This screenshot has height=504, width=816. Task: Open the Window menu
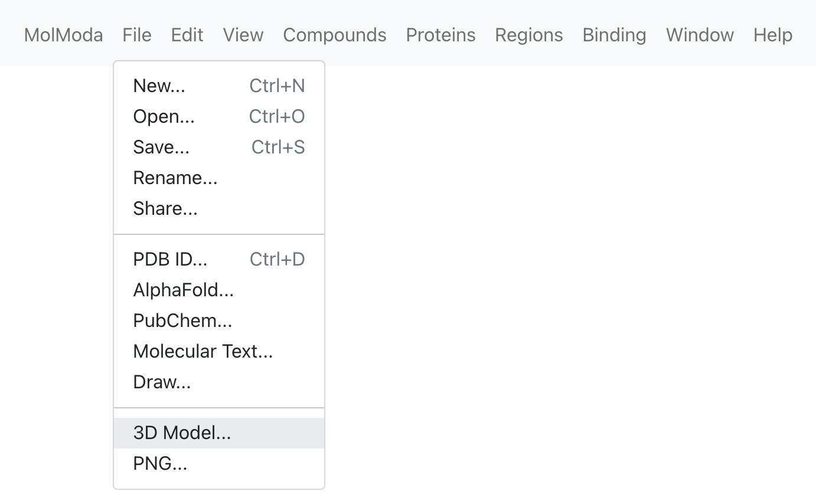(x=700, y=35)
